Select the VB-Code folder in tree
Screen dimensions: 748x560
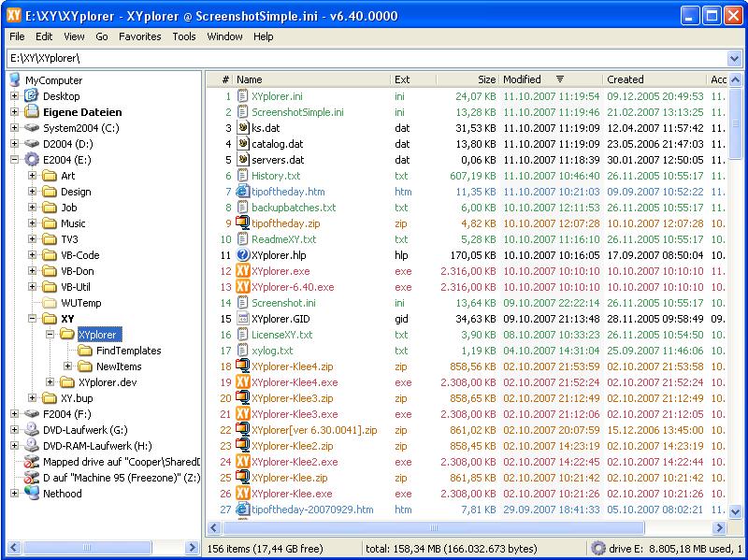coord(80,255)
